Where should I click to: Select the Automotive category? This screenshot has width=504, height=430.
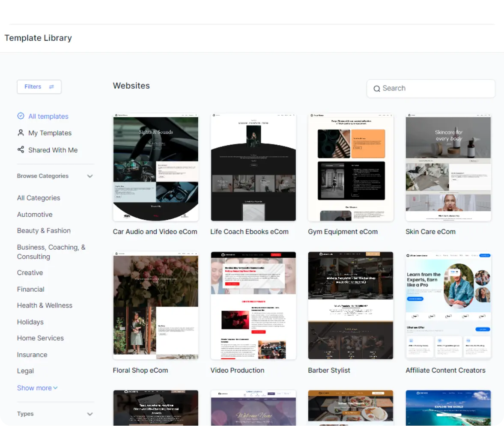35,215
